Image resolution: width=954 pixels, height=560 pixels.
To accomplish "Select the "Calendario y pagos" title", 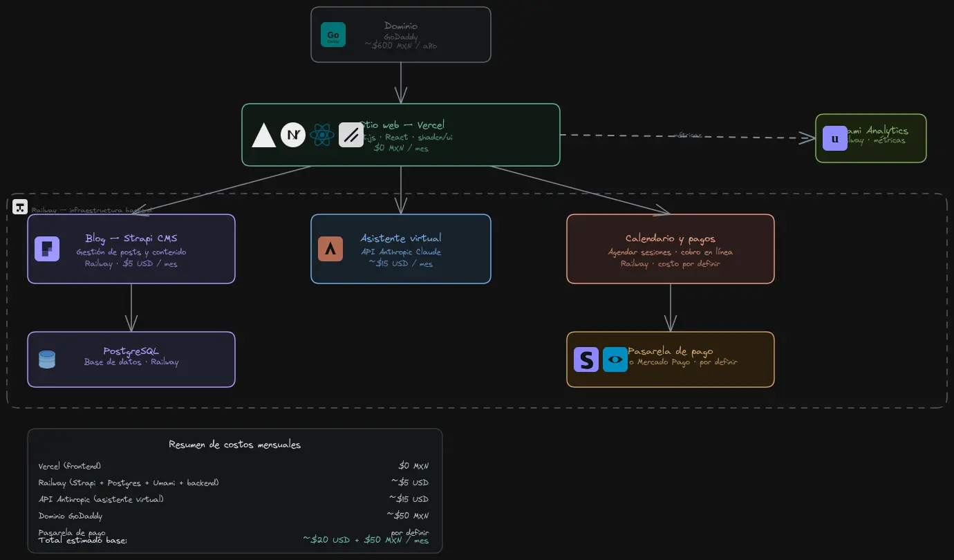I will [x=671, y=239].
